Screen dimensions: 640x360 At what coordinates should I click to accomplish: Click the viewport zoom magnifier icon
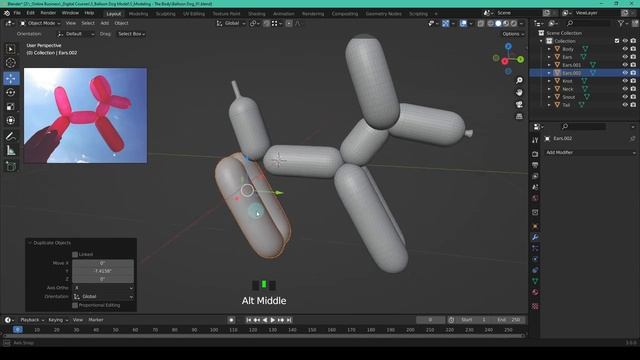point(519,80)
